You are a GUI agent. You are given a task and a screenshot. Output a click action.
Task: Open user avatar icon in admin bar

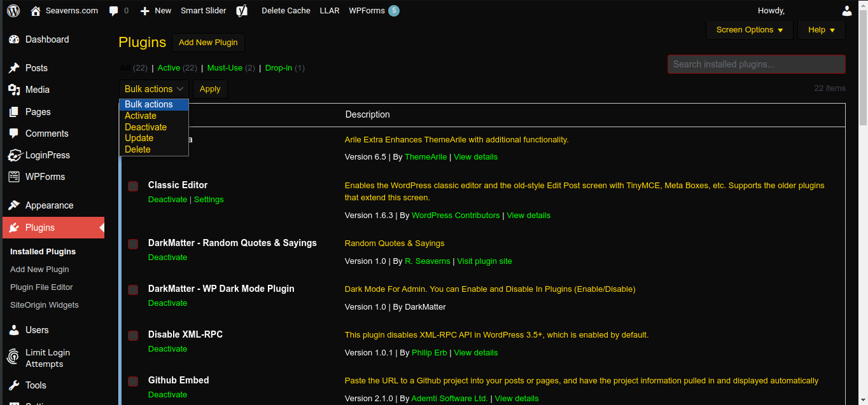(846, 10)
